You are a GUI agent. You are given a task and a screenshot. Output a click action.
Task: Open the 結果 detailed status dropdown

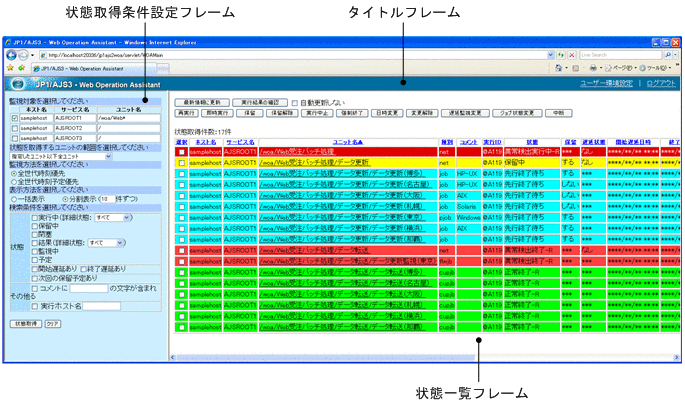pyautogui.click(x=106, y=243)
